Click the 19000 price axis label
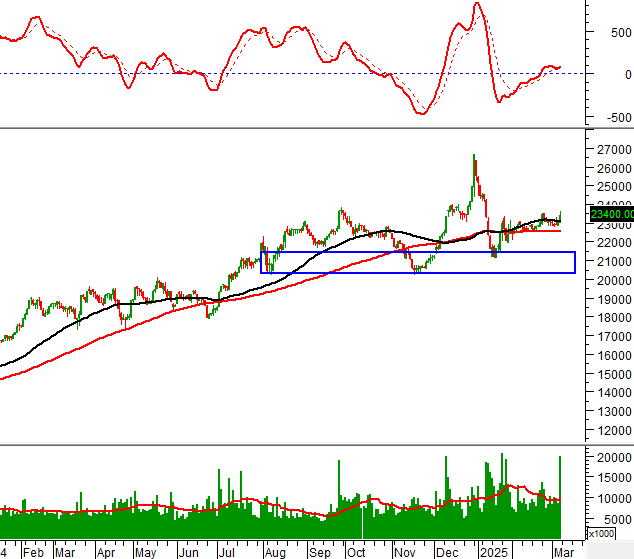Screen dimensions: 634x559 614,300
